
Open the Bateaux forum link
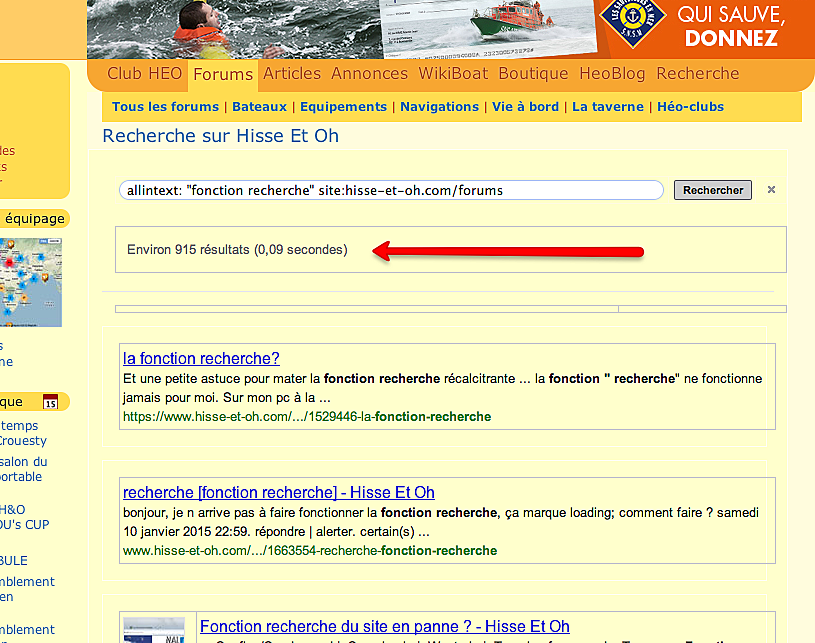pos(260,107)
